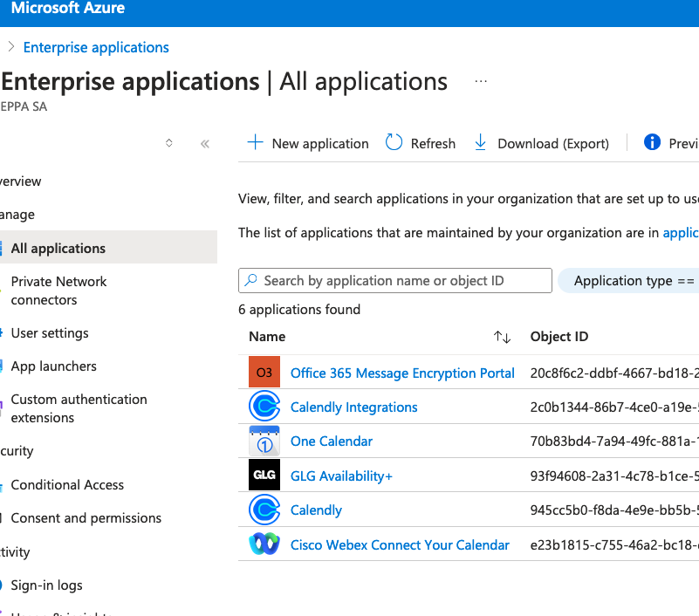This screenshot has height=616, width=699.
Task: Open User settings in sidebar
Action: pos(50,333)
